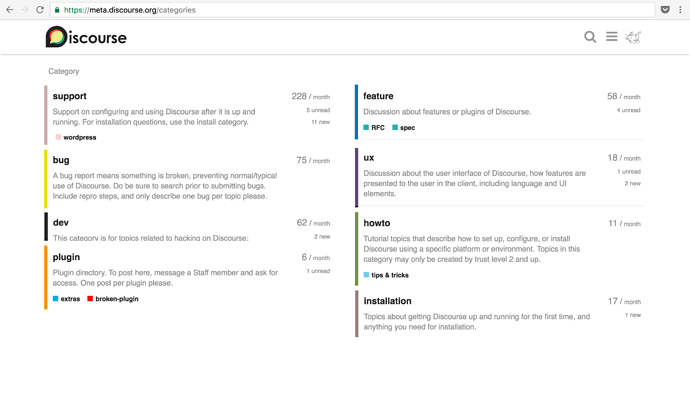Viewport: 690px width, 398px height.
Task: Open the RFC subcategory
Action: click(378, 128)
